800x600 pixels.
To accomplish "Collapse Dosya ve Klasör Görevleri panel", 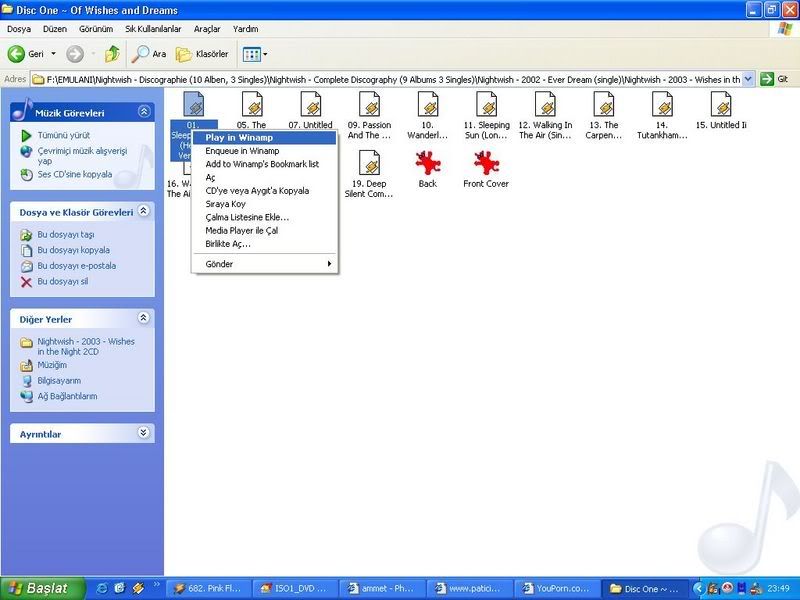I will [144, 211].
